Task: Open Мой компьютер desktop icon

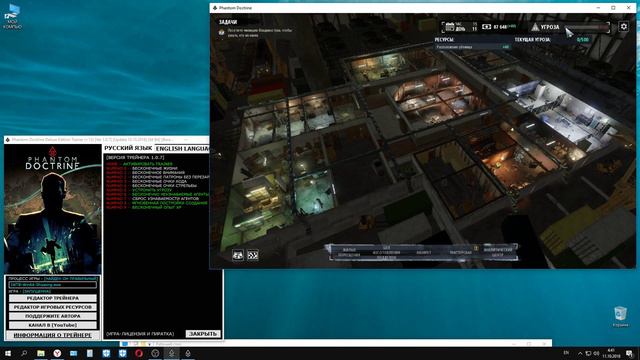Action: click(13, 16)
